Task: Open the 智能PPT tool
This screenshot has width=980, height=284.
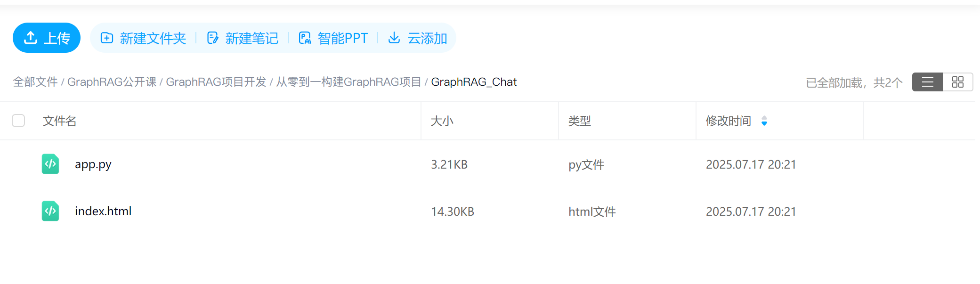Action: (333, 38)
